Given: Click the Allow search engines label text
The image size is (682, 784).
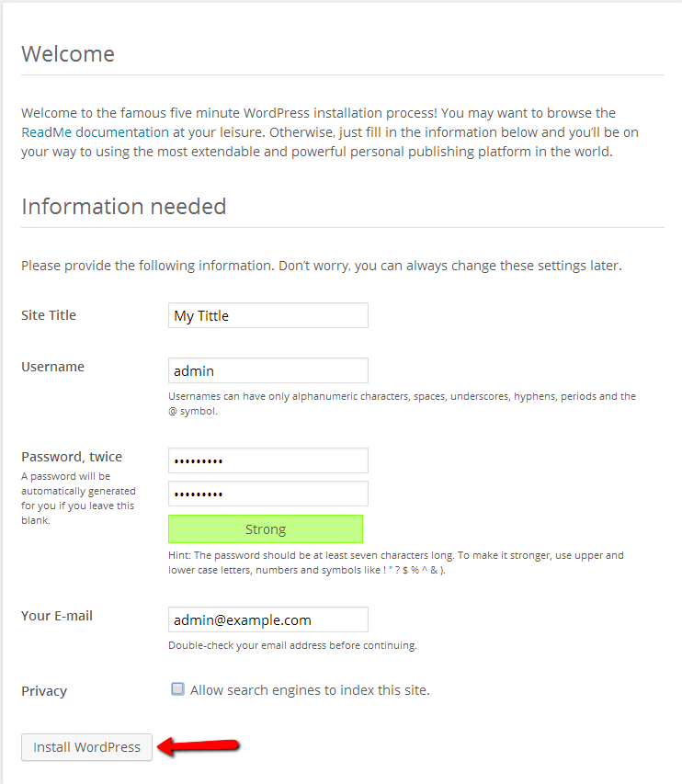Looking at the screenshot, I should 310,690.
